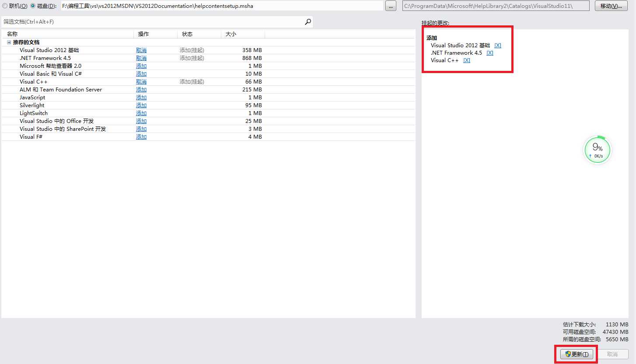This screenshot has height=364, width=636.
Task: Click the 移动 (Move) button
Action: [611, 6]
